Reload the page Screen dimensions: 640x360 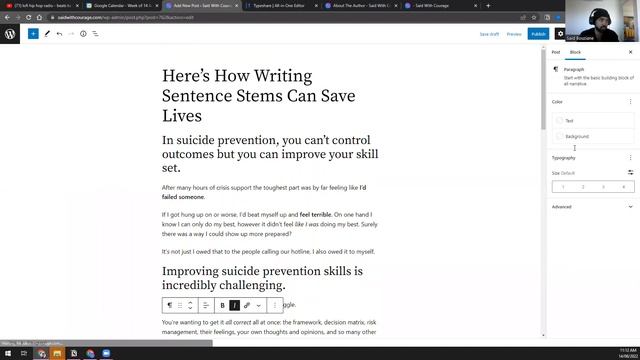tap(29, 18)
